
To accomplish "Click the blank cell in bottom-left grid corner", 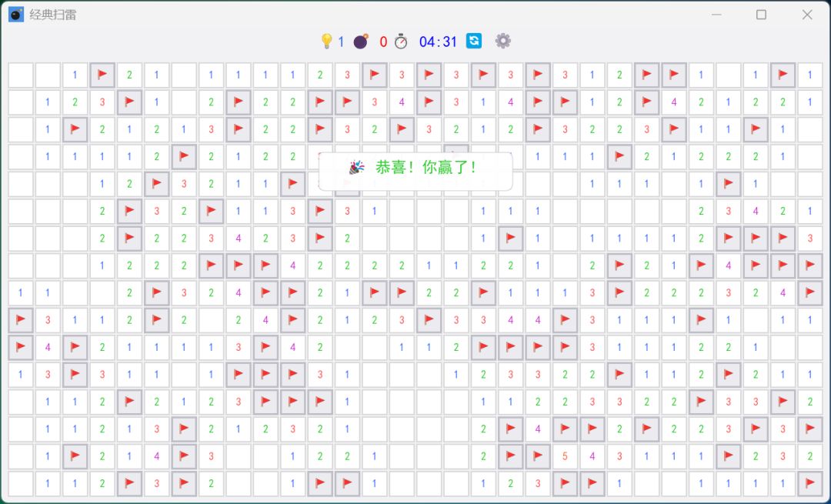I will (21, 483).
